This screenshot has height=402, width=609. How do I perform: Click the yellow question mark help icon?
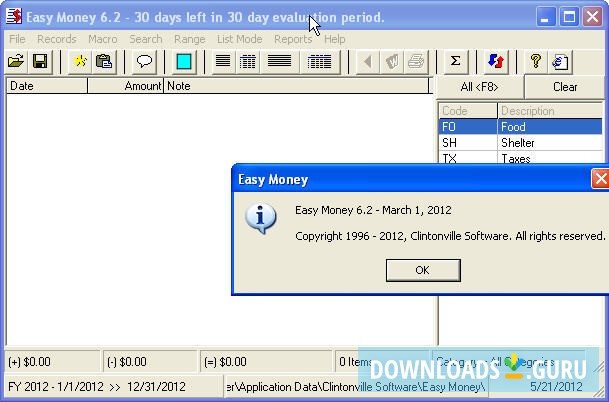[x=536, y=62]
